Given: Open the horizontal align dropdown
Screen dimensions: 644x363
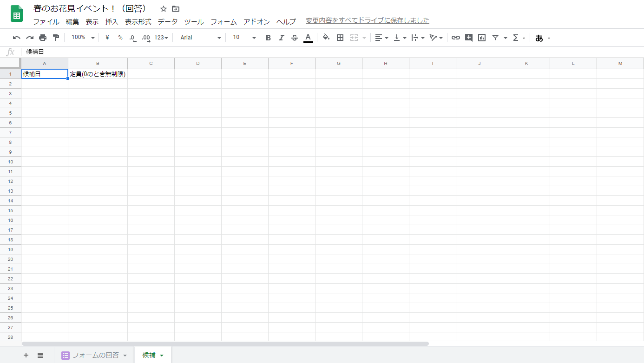Looking at the screenshot, I should [381, 38].
